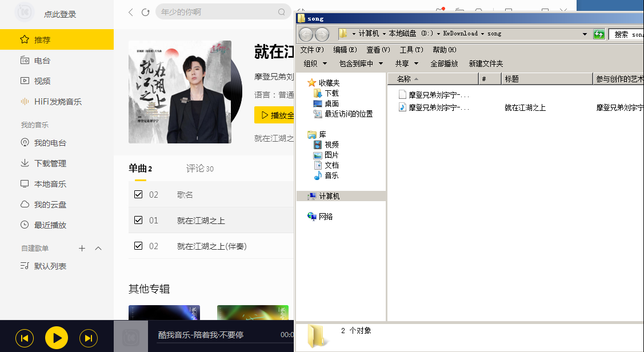Screen dimensions: 644x352
Task: Click the 就在江湖之上 album cover image
Action: [180, 92]
